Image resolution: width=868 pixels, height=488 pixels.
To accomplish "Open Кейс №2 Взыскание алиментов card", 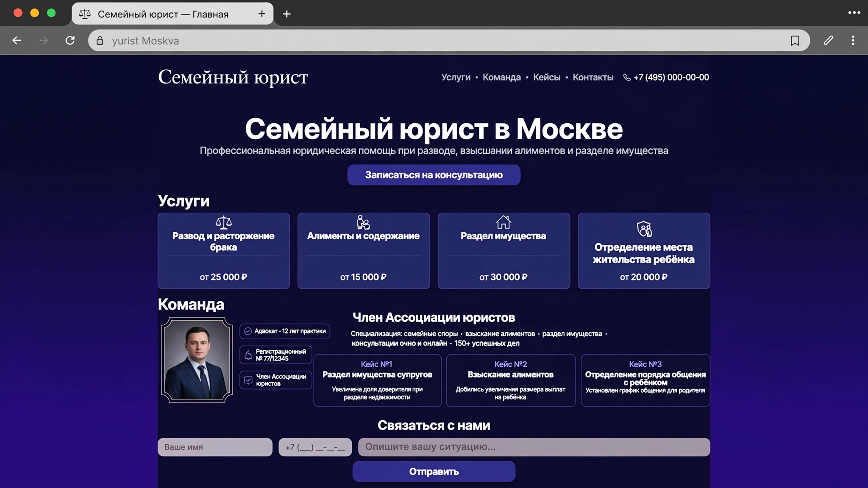I will tap(511, 380).
